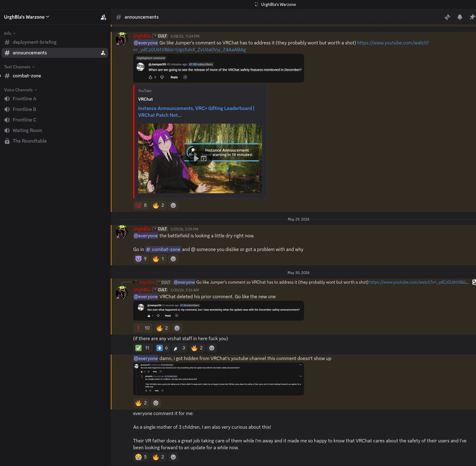This screenshot has width=476, height=466.
Task: Click UrghBla's avatar on the 5/29 message
Action: click(x=122, y=232)
